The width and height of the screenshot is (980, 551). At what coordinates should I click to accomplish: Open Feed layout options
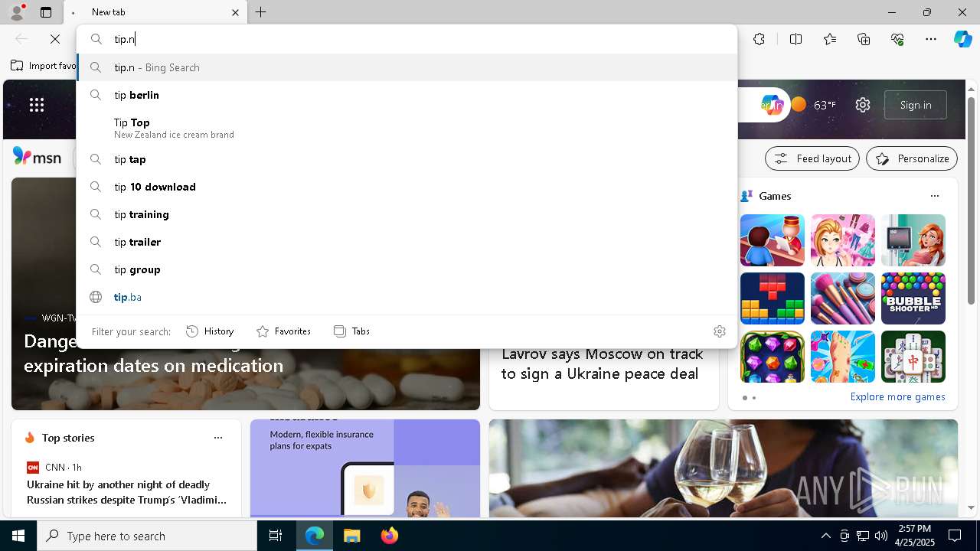point(812,158)
